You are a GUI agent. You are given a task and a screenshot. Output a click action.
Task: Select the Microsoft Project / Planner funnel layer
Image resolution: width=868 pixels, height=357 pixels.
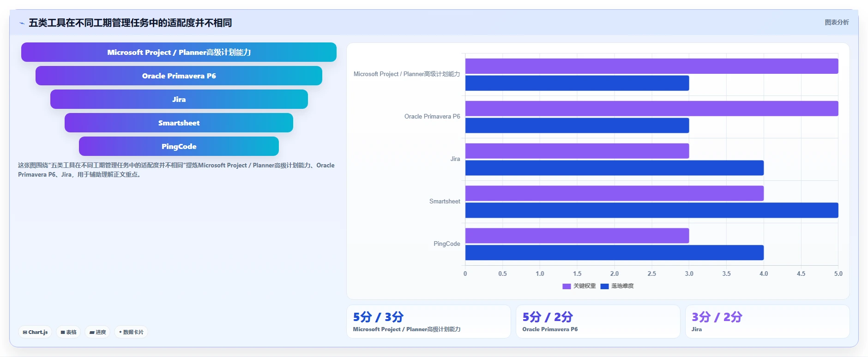(179, 52)
